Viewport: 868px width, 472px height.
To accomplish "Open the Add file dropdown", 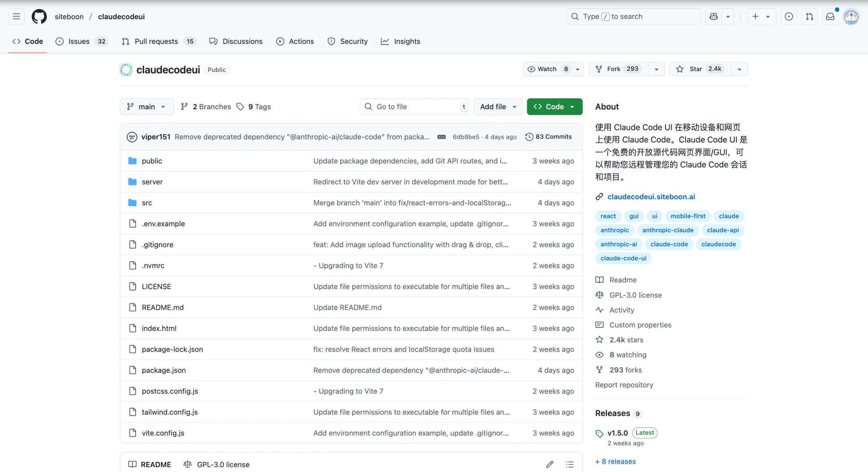I will [498, 107].
